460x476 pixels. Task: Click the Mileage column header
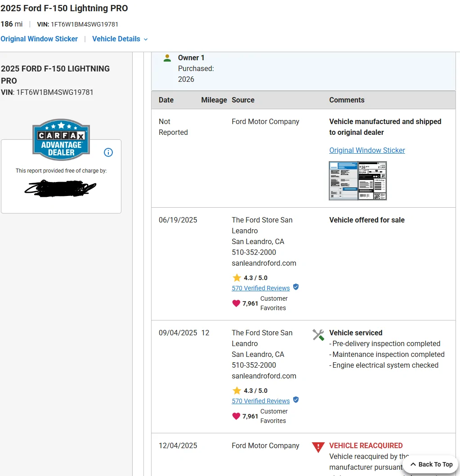214,100
